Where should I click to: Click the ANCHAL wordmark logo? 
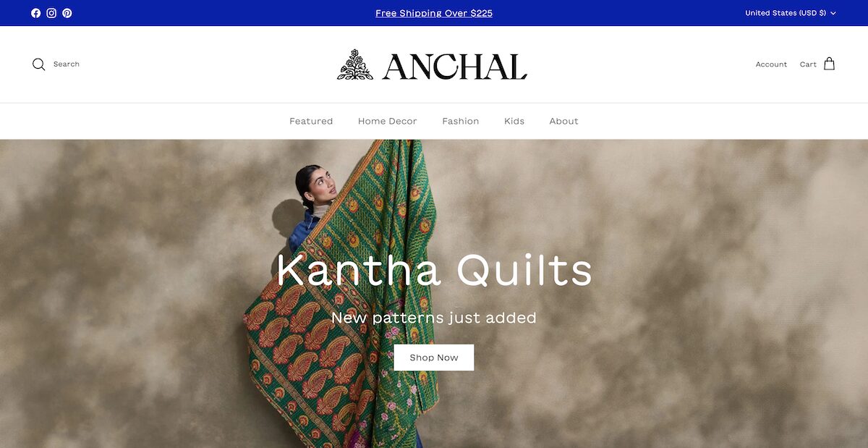(x=455, y=67)
